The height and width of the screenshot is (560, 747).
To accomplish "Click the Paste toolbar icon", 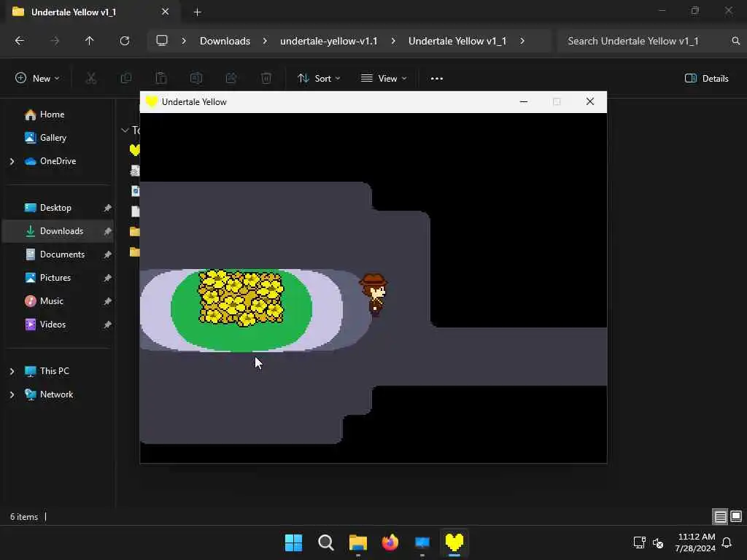I will tap(161, 79).
